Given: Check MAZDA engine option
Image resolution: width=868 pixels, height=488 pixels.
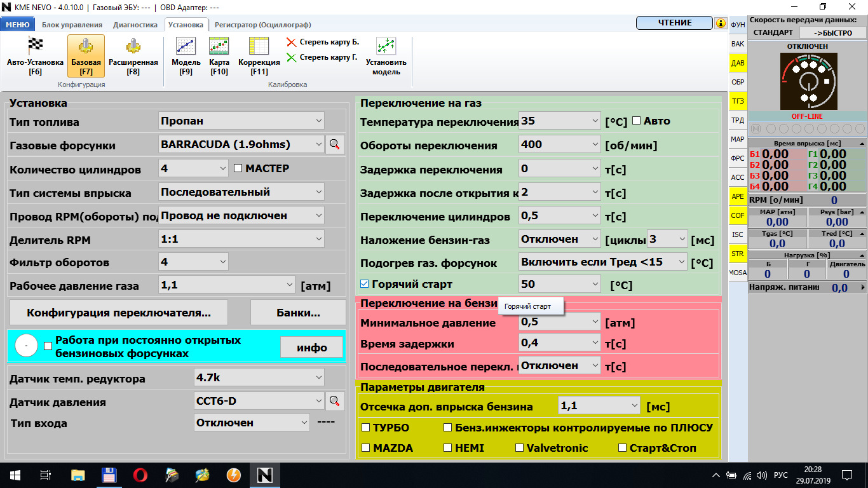Looking at the screenshot, I should coord(365,448).
